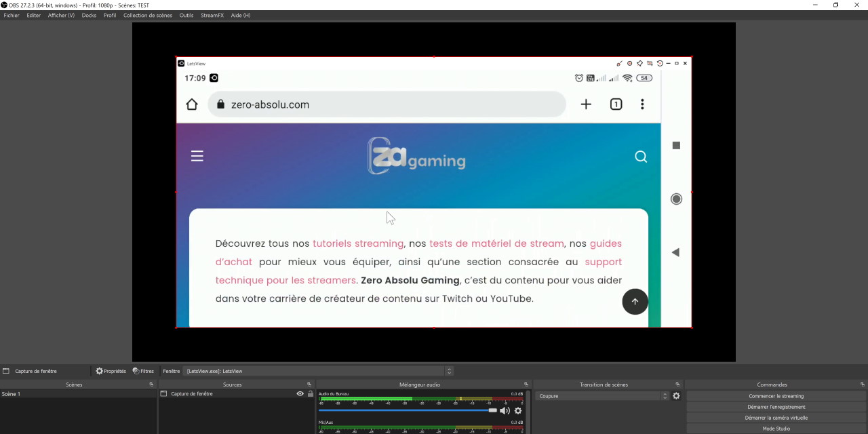
Task: Click the search icon on ZA Gaming page
Action: (x=641, y=157)
